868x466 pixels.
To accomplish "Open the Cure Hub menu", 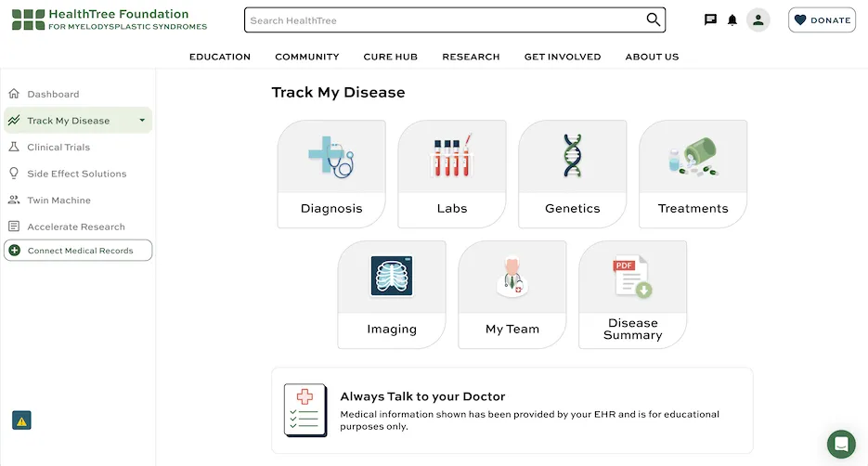I will coord(390,57).
